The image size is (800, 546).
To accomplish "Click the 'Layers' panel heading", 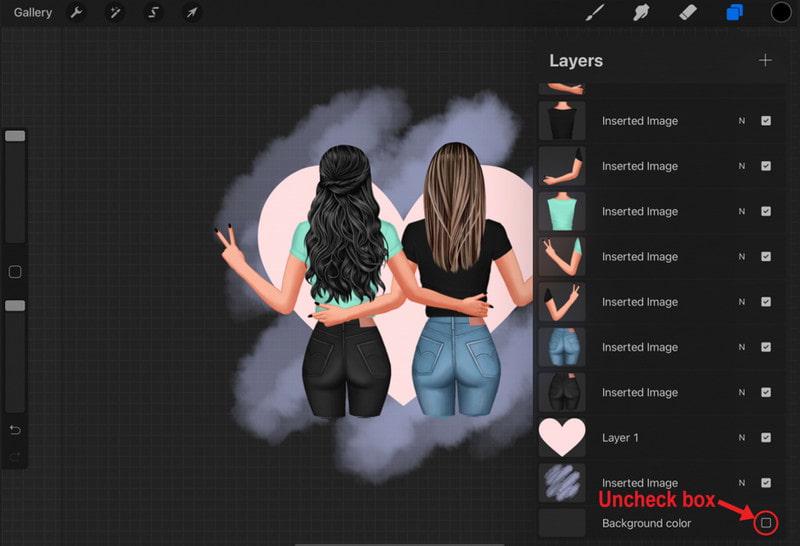I will pyautogui.click(x=576, y=61).
